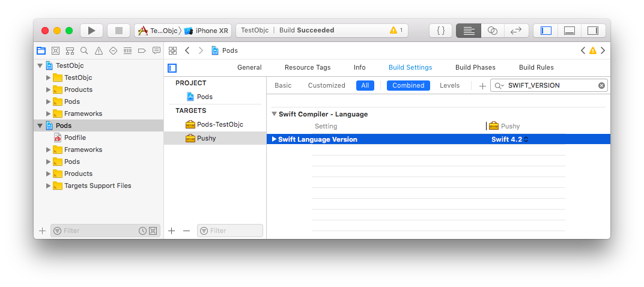Screen dimensions: 644x287
Task: Show All build settings
Action: [365, 85]
